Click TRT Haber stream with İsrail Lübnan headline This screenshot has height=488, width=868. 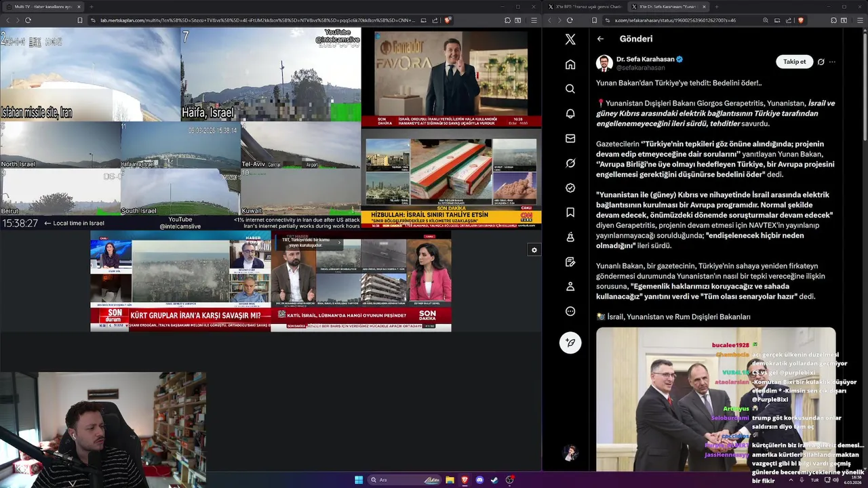pos(361,281)
